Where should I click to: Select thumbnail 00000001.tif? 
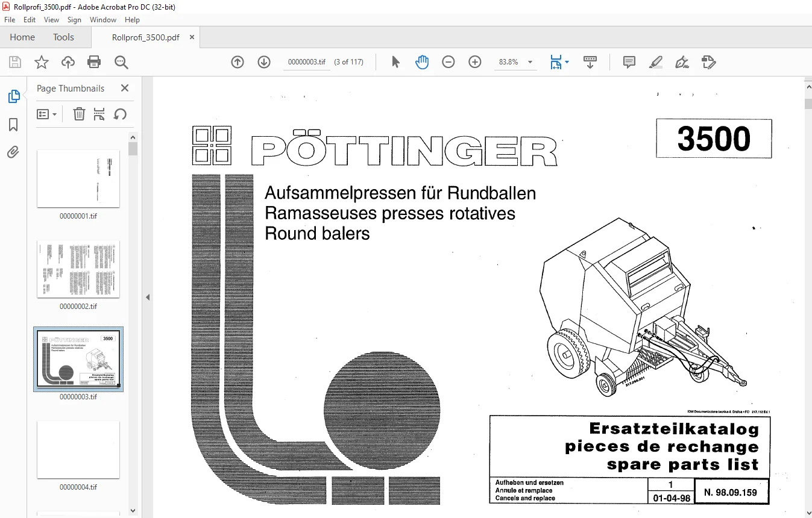pos(78,179)
